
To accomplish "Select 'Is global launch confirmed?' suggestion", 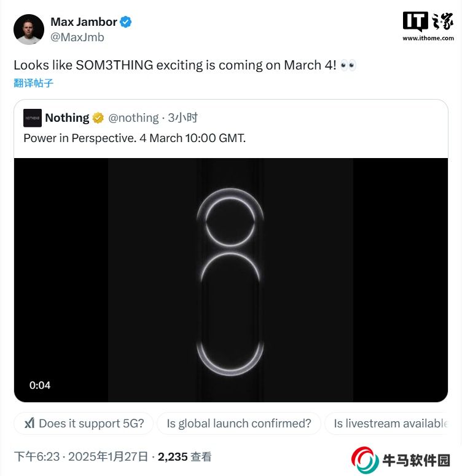I will click(x=239, y=423).
